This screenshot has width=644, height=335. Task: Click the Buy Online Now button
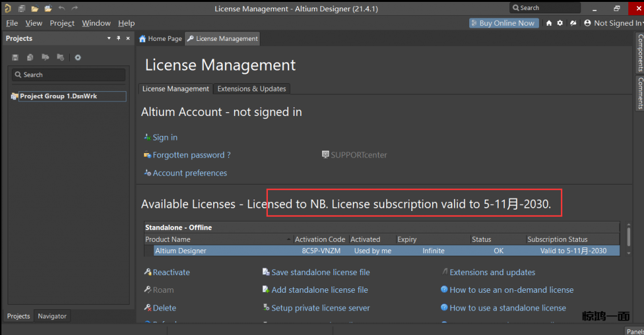(502, 23)
